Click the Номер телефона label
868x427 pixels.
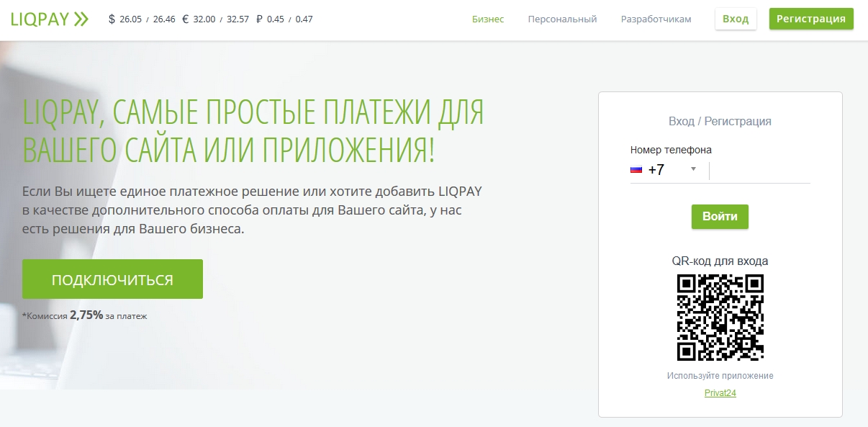(671, 150)
